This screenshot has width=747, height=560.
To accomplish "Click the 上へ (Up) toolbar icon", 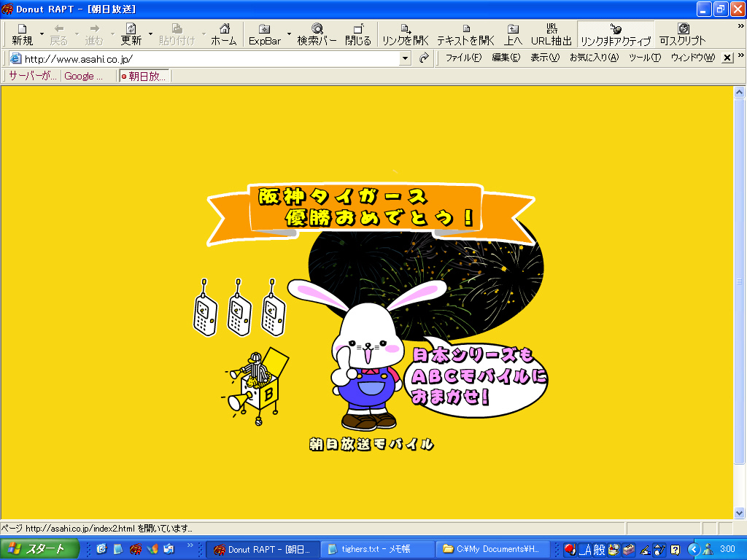I will [514, 34].
